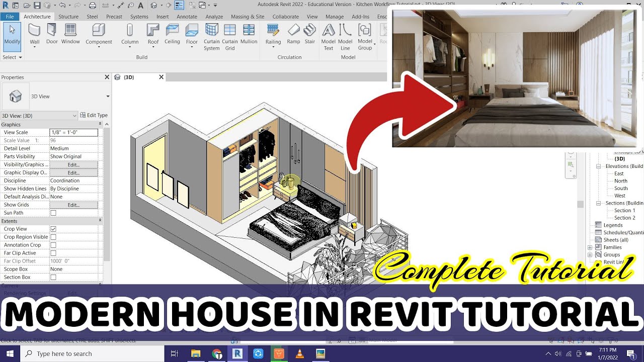Choose the Model Text tool

[328, 37]
